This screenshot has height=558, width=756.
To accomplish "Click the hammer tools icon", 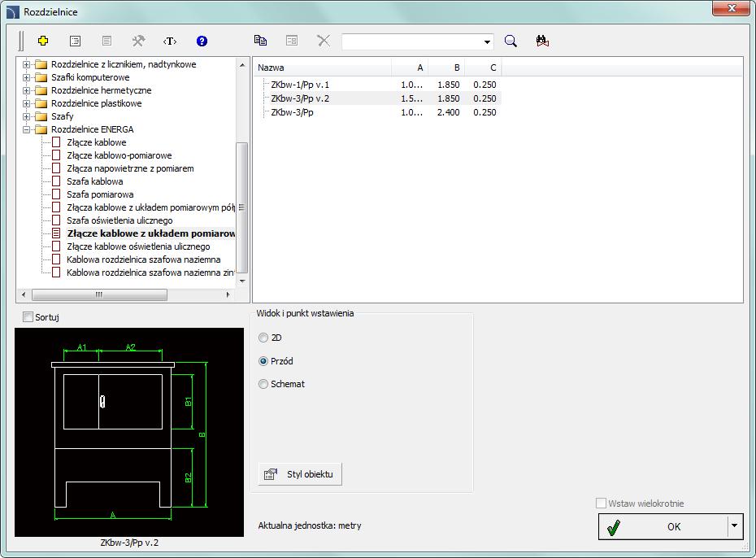I will (138, 41).
